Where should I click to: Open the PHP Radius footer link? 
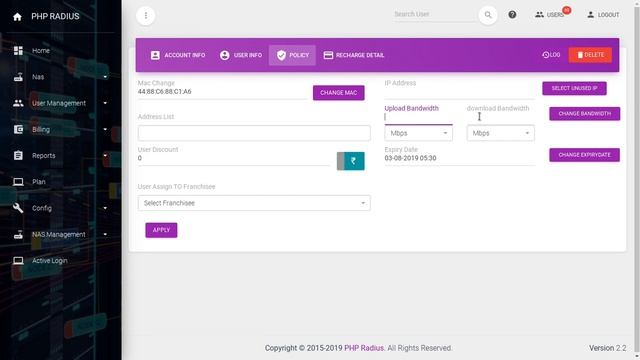click(x=364, y=348)
